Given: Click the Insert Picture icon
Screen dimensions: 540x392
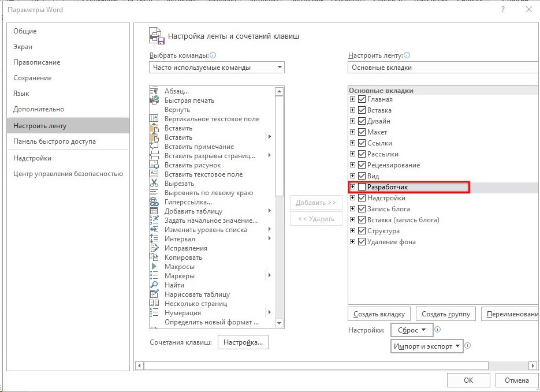Looking at the screenshot, I should click(x=154, y=165).
